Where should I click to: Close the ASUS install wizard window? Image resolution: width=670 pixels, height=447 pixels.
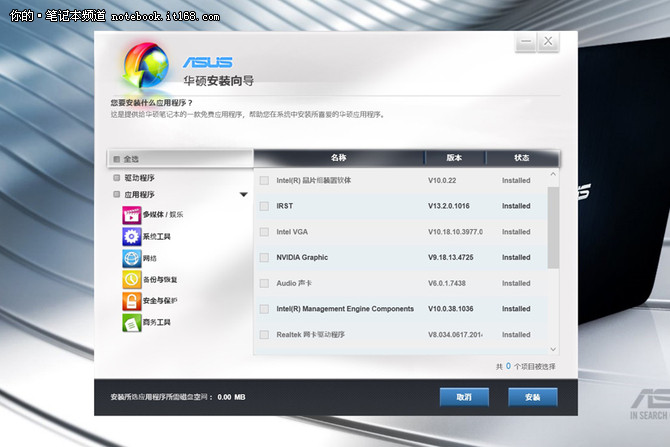[x=548, y=42]
